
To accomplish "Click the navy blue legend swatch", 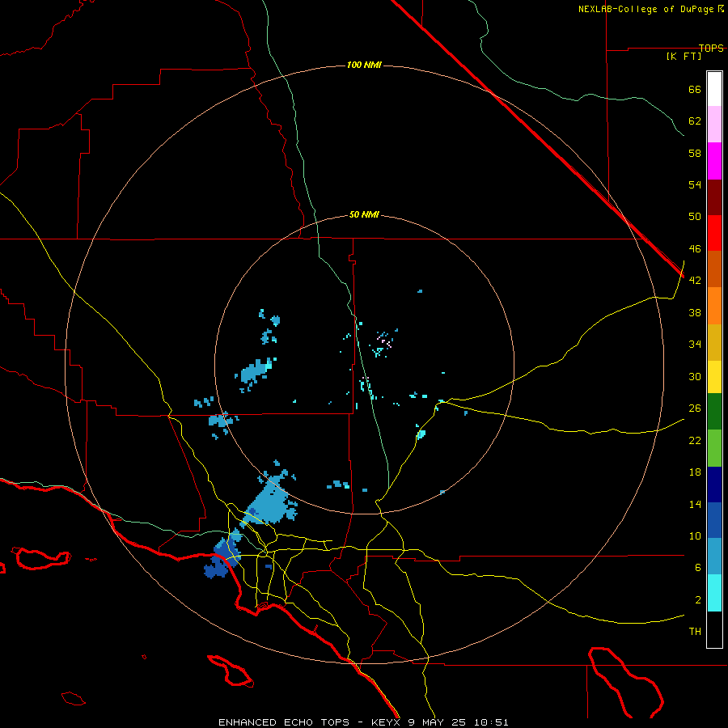I will (714, 485).
